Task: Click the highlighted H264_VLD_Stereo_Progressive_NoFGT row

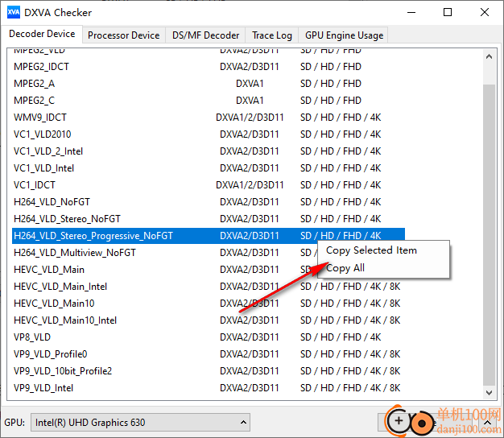Action: (x=209, y=236)
